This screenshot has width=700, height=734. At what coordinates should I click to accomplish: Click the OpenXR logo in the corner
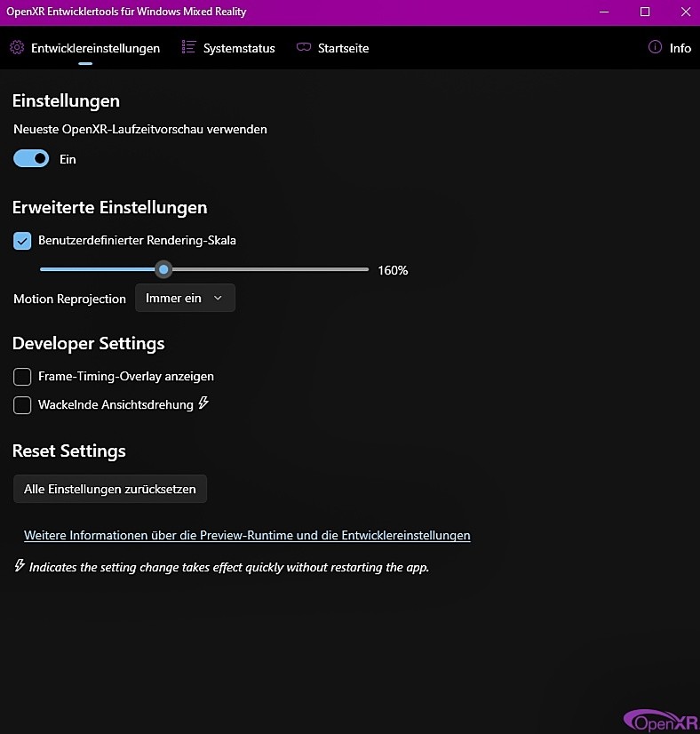(661, 721)
